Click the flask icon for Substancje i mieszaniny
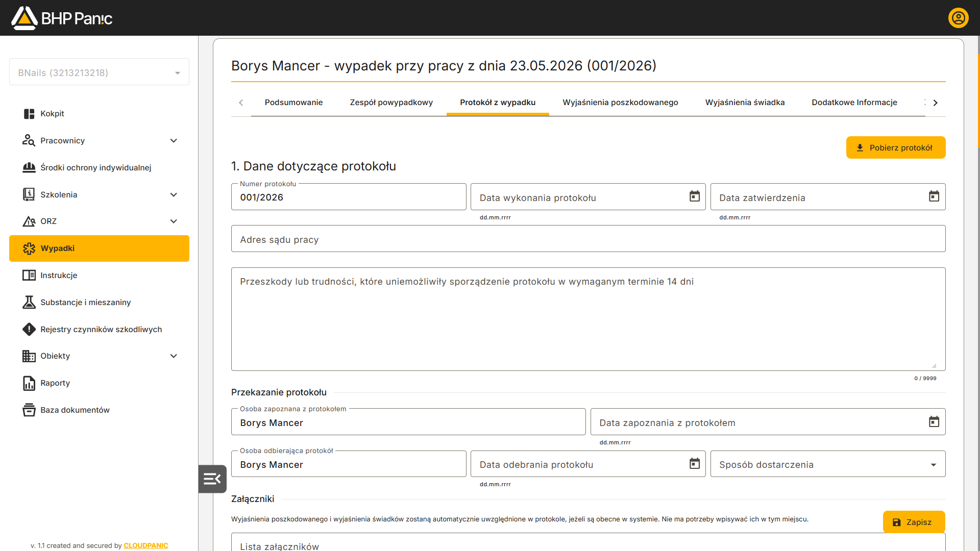This screenshot has width=980, height=551. tap(29, 302)
